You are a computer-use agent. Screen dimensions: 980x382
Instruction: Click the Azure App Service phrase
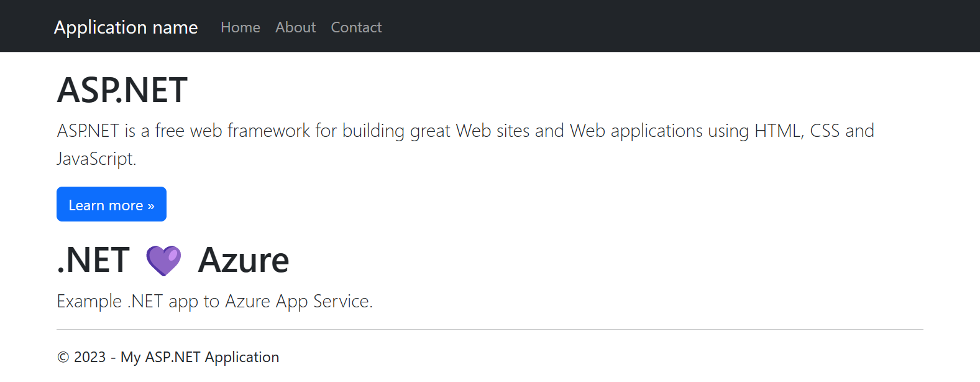click(297, 301)
